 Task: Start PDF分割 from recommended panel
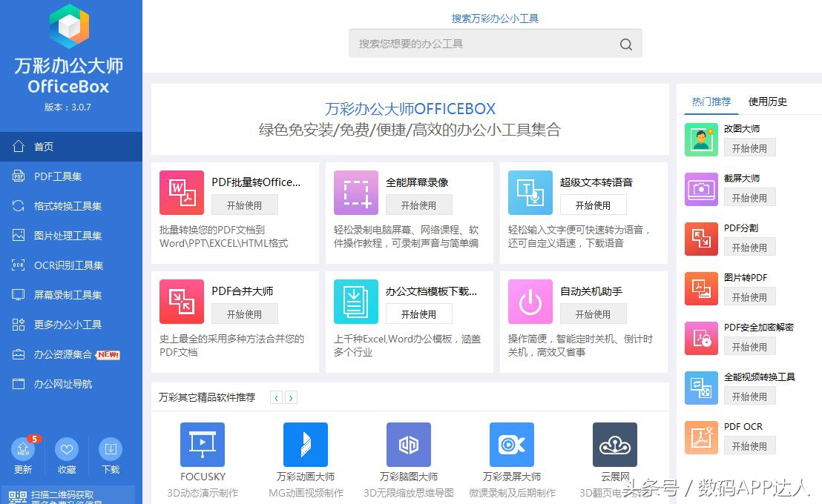click(749, 248)
